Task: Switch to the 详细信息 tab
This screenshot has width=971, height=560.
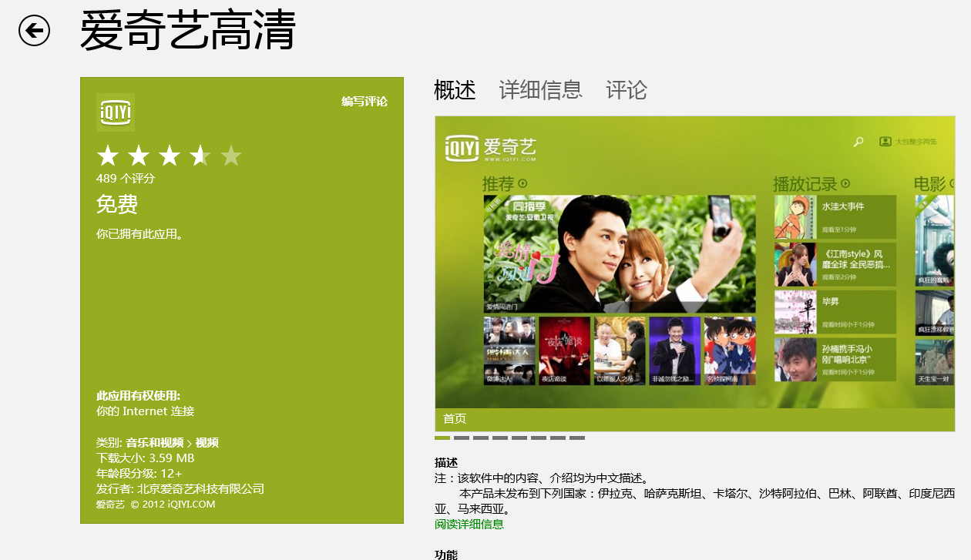Action: (x=540, y=90)
